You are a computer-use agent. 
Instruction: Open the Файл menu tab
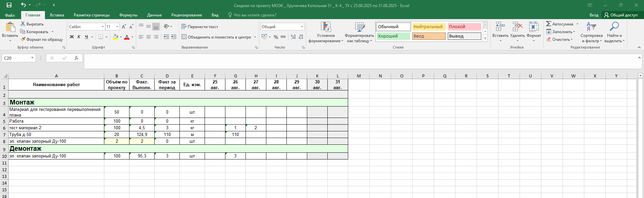[x=10, y=15]
